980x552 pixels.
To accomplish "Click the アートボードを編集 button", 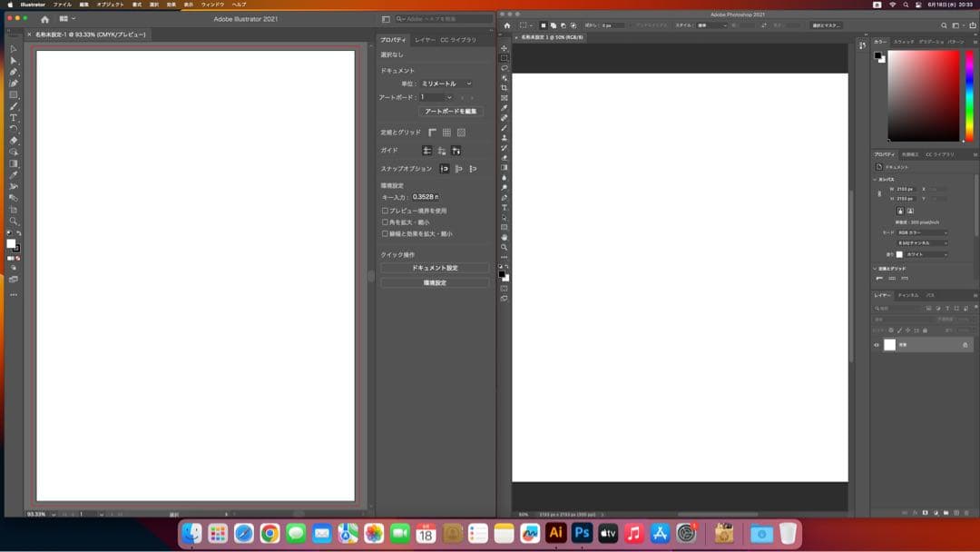I will pyautogui.click(x=451, y=112).
